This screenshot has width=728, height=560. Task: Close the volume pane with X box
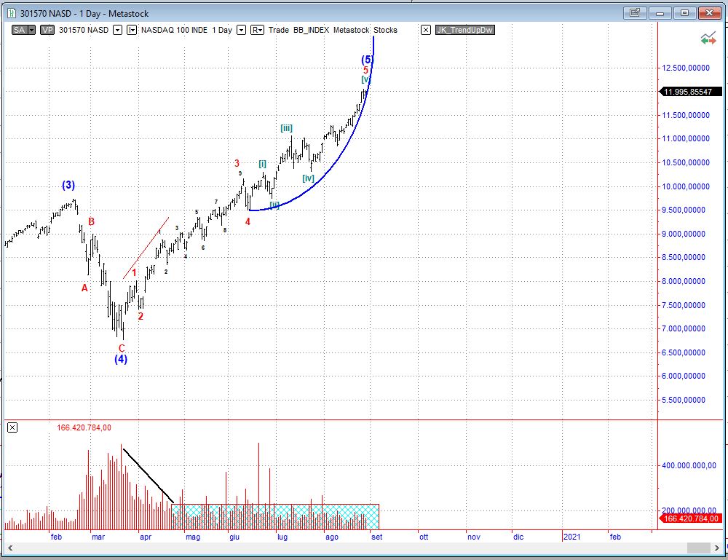[x=12, y=428]
